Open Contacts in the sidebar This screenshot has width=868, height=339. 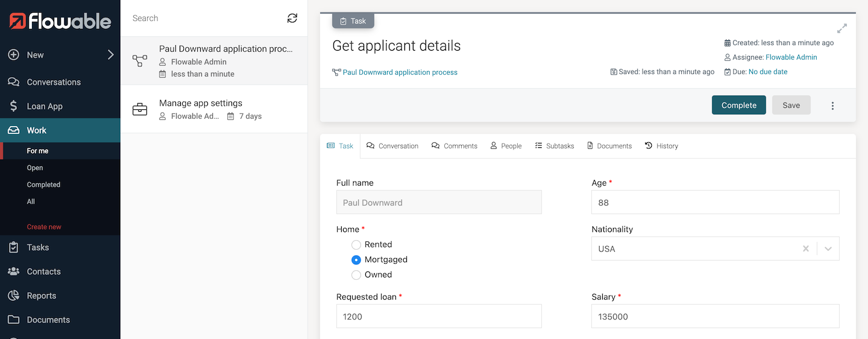(x=43, y=271)
